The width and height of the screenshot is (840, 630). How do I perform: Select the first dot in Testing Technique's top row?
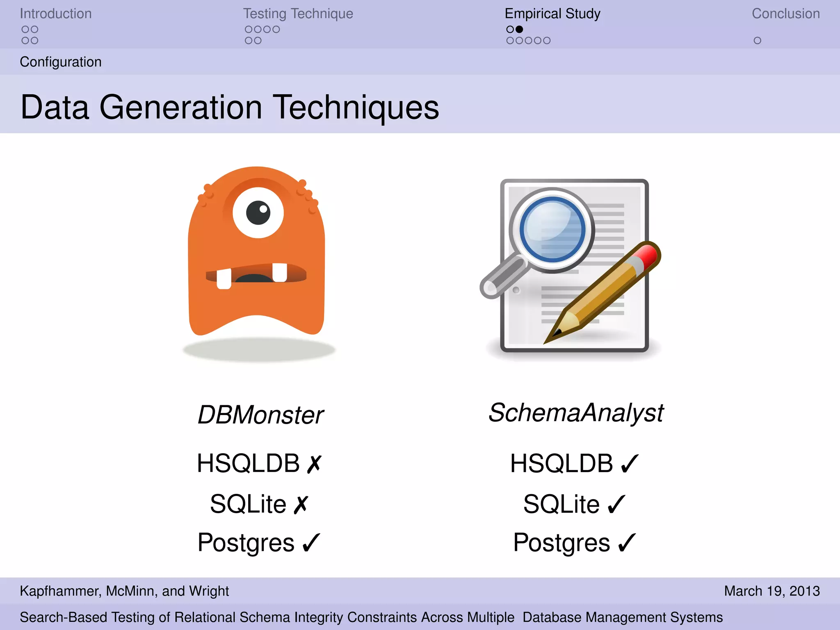249,30
